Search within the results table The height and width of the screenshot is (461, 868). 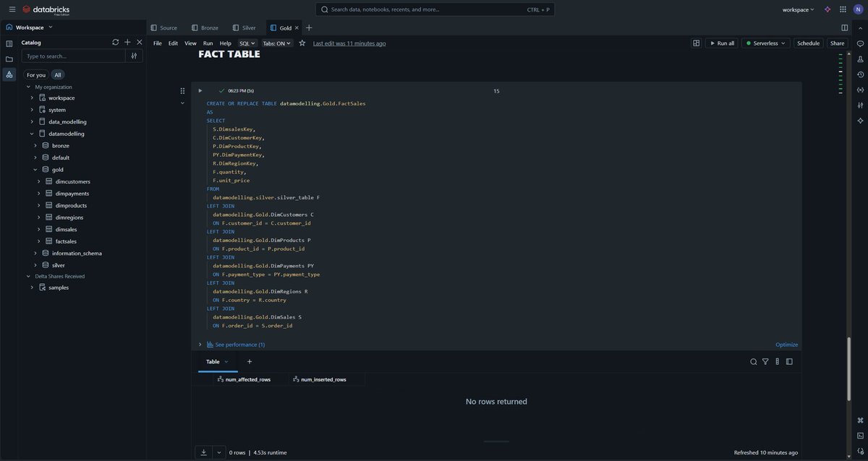click(x=754, y=362)
